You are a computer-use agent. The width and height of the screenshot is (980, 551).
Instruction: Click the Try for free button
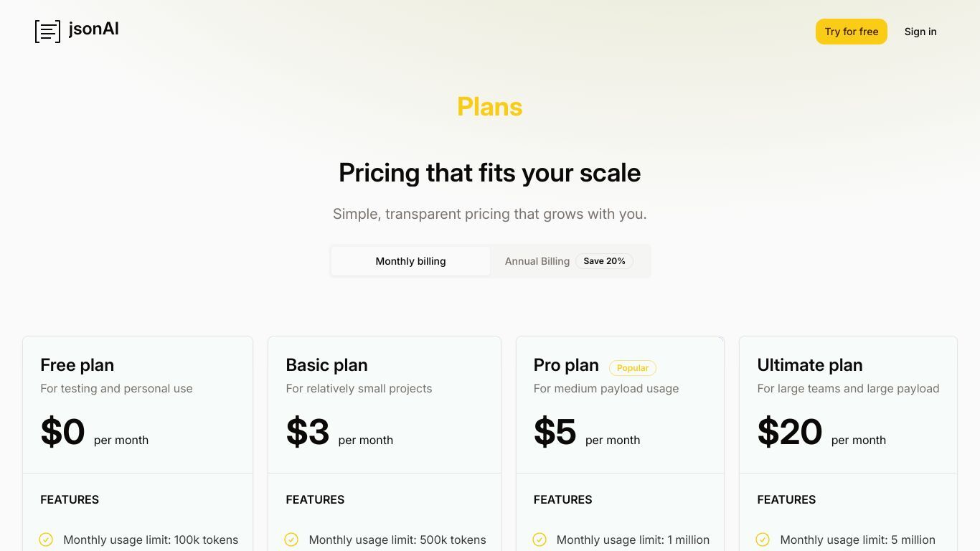click(852, 32)
